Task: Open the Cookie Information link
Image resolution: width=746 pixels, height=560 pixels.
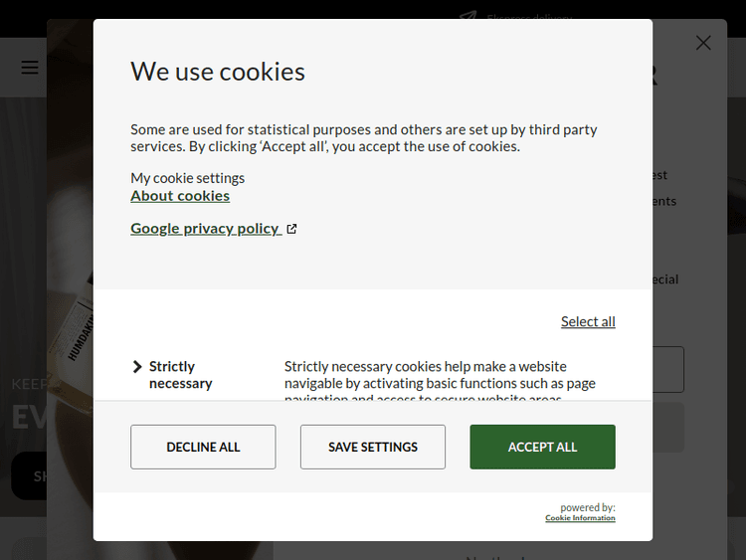Action: click(x=580, y=518)
